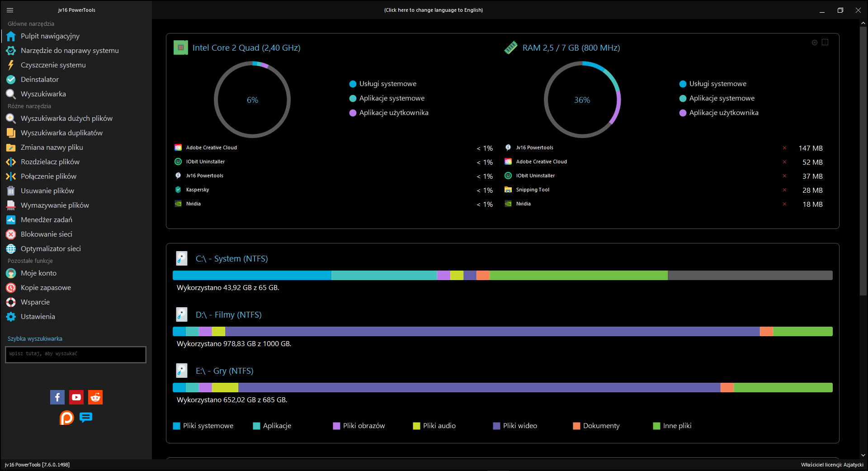The image size is (868, 471).
Task: Open Narzędzie do naprawy systemu
Action: 70,51
